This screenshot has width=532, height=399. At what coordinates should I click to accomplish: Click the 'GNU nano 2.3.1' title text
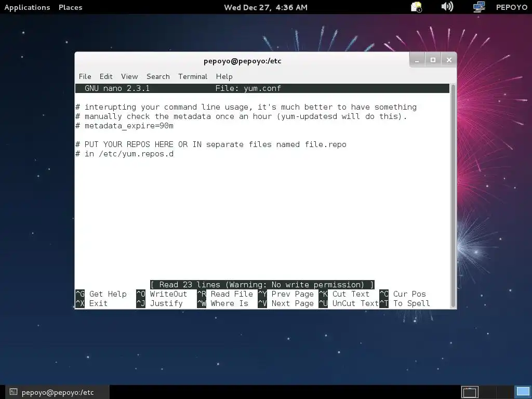117,88
